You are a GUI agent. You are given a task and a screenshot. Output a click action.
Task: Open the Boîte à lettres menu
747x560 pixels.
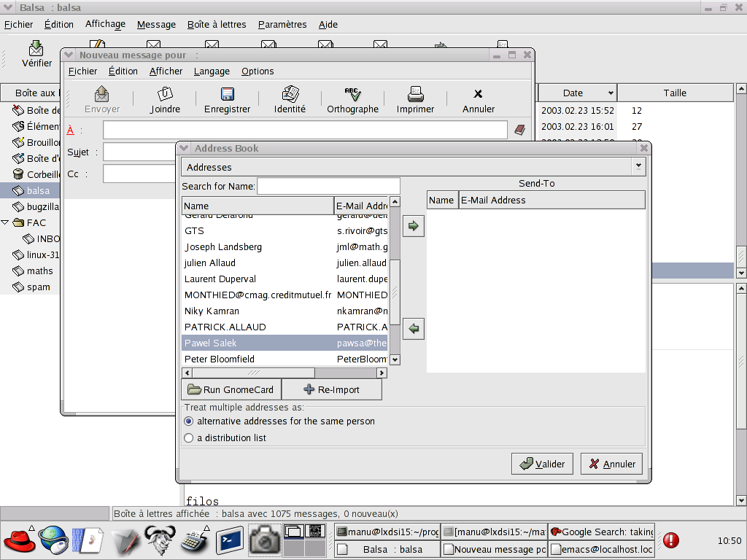pos(217,24)
